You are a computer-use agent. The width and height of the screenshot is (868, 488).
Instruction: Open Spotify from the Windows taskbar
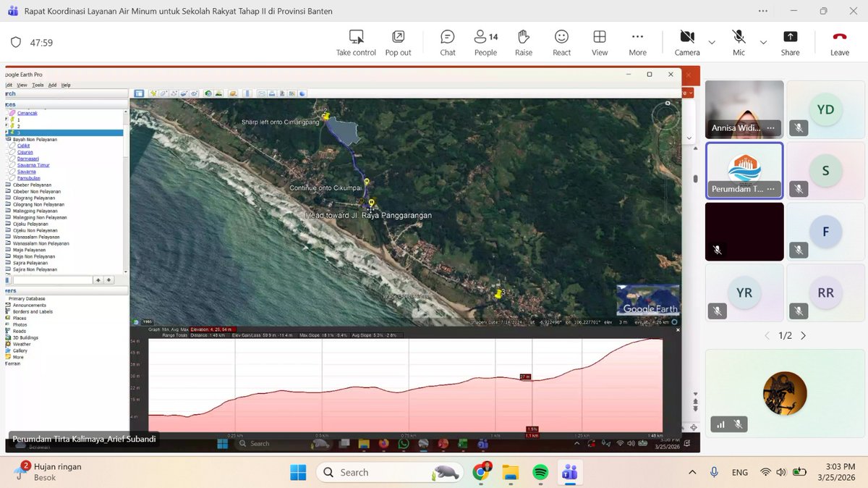tap(540, 473)
